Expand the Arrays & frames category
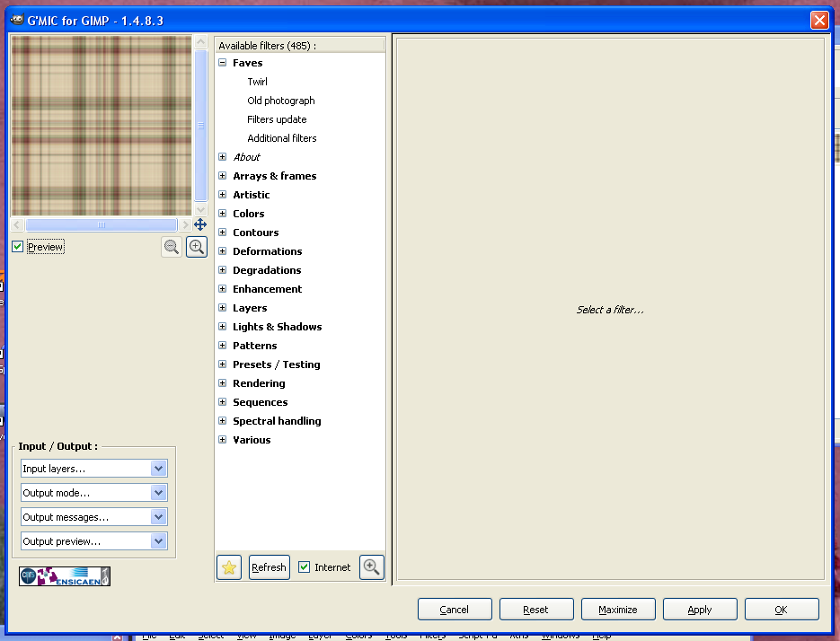 coord(222,176)
